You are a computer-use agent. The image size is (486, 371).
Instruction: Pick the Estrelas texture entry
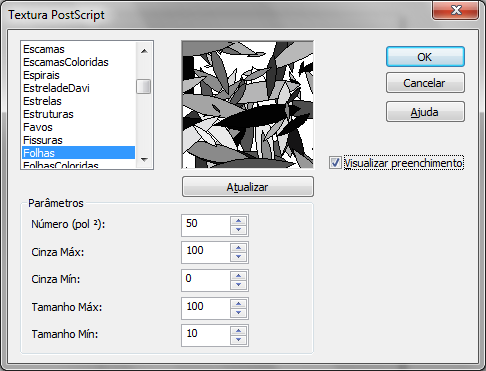pos(79,101)
